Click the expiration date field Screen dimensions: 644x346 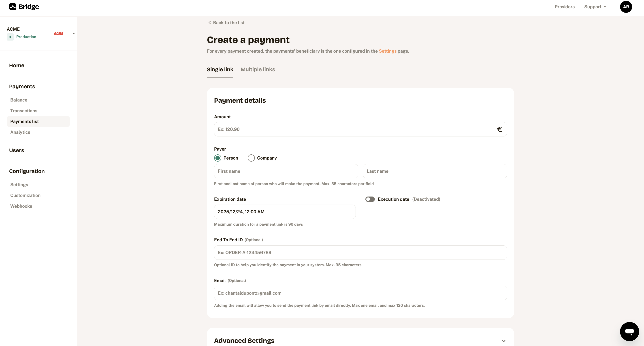point(284,212)
